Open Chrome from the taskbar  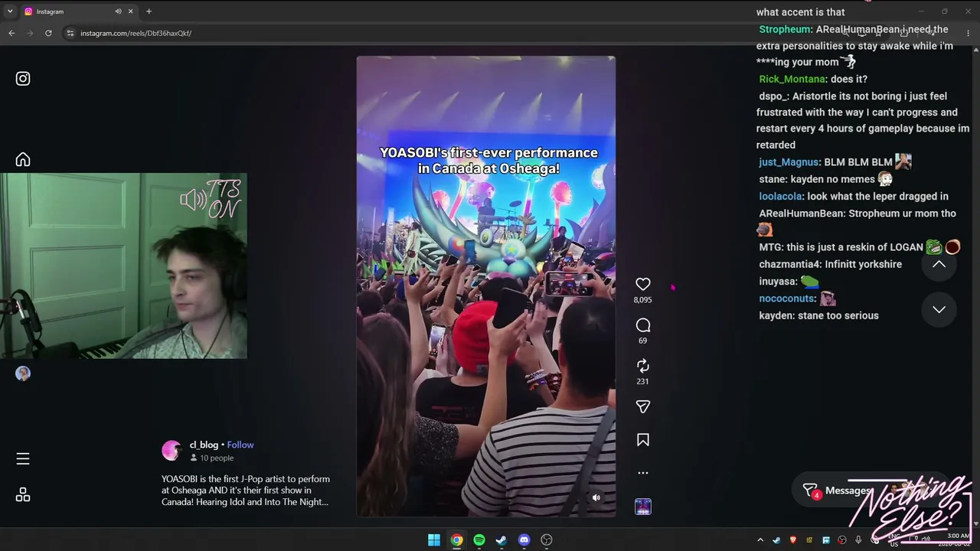[x=456, y=540]
